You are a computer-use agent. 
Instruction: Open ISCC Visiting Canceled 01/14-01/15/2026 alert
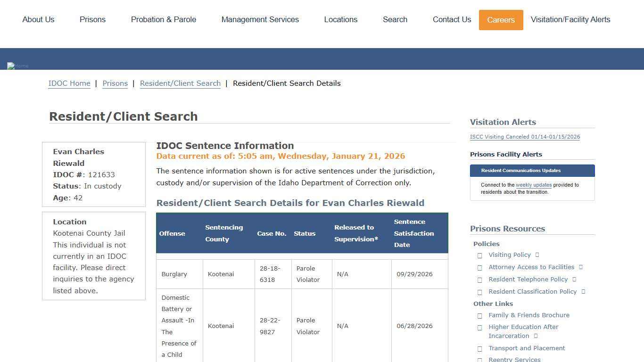pos(525,137)
